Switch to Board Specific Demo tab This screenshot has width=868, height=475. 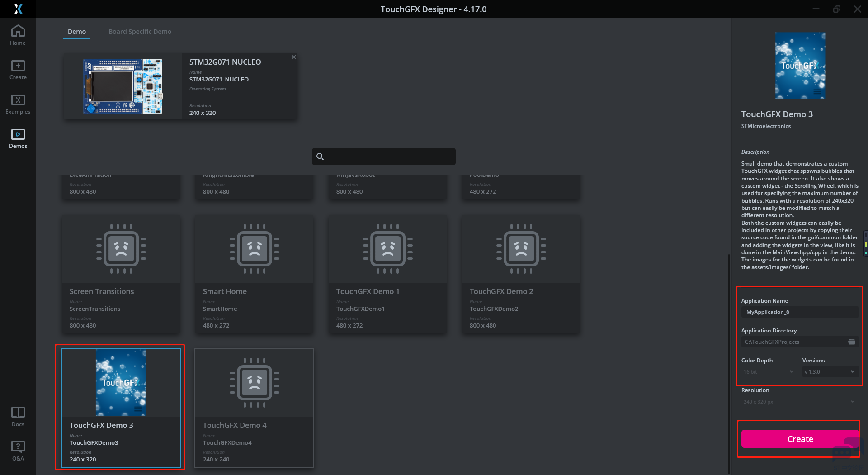tap(140, 32)
